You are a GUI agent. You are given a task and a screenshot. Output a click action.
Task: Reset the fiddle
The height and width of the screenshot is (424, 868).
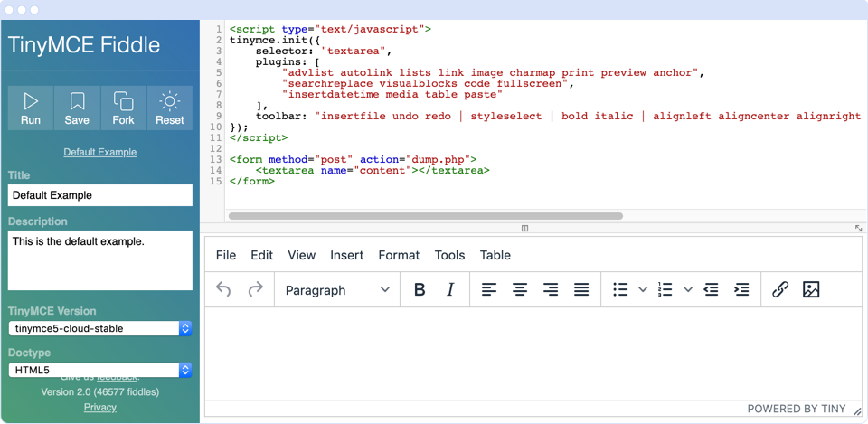tap(169, 108)
